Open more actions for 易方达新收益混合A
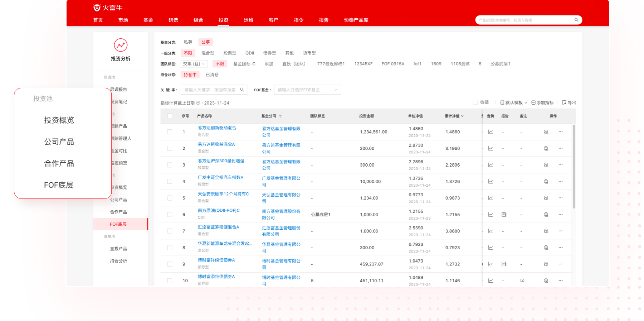This screenshot has height=321, width=644. 561,148
